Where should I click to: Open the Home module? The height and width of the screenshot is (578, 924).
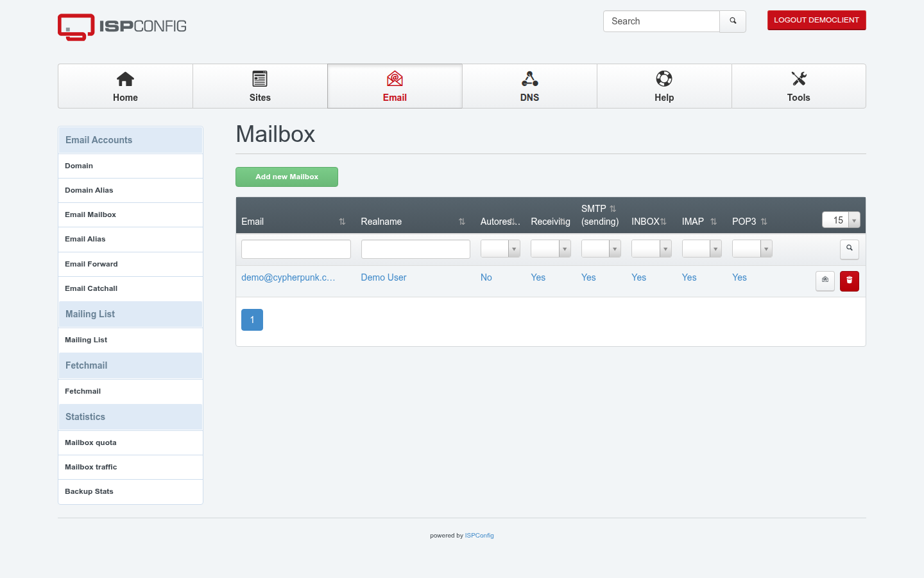point(125,86)
